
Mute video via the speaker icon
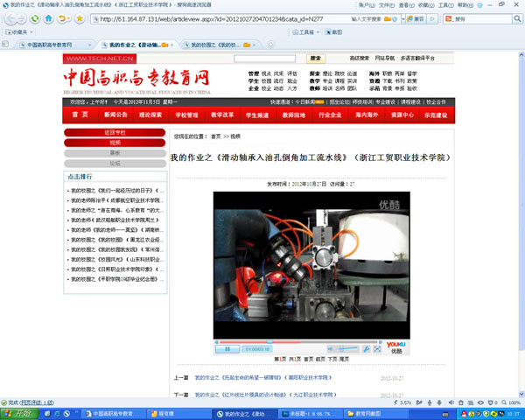point(330,349)
